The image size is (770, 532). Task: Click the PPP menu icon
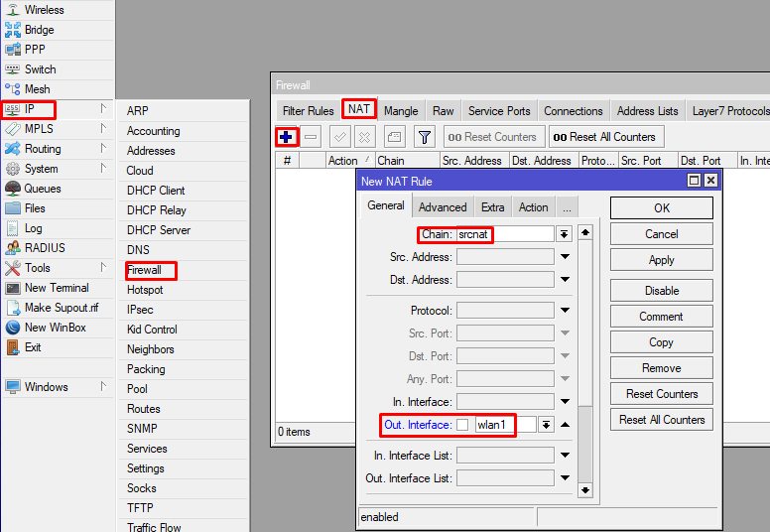(13, 50)
